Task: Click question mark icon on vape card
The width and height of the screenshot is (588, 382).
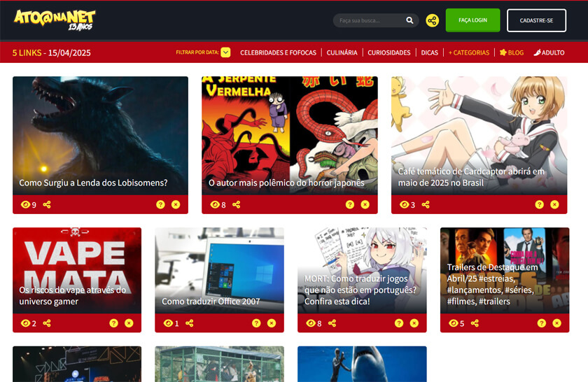Action: pos(113,323)
